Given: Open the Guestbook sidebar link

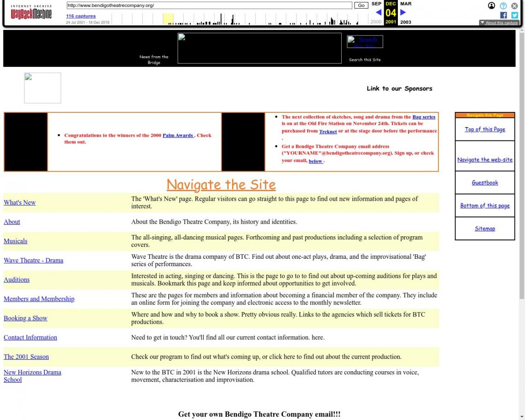Looking at the screenshot, I should point(485,182).
